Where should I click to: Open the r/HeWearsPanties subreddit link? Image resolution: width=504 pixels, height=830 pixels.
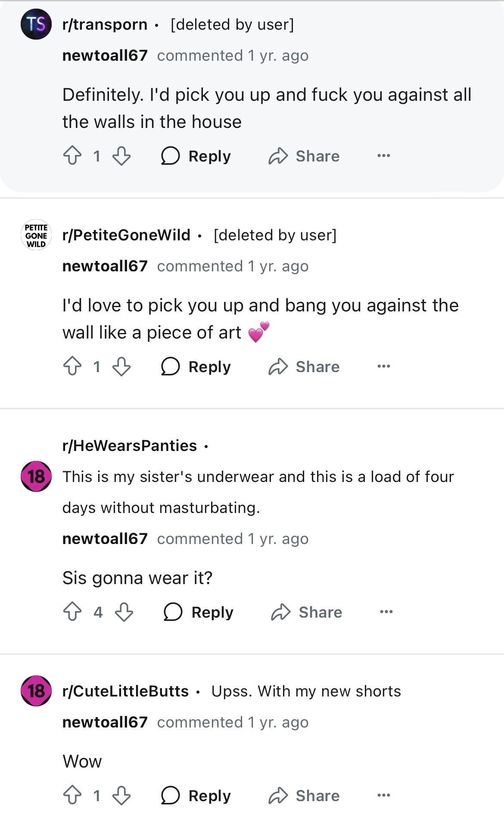click(x=130, y=446)
